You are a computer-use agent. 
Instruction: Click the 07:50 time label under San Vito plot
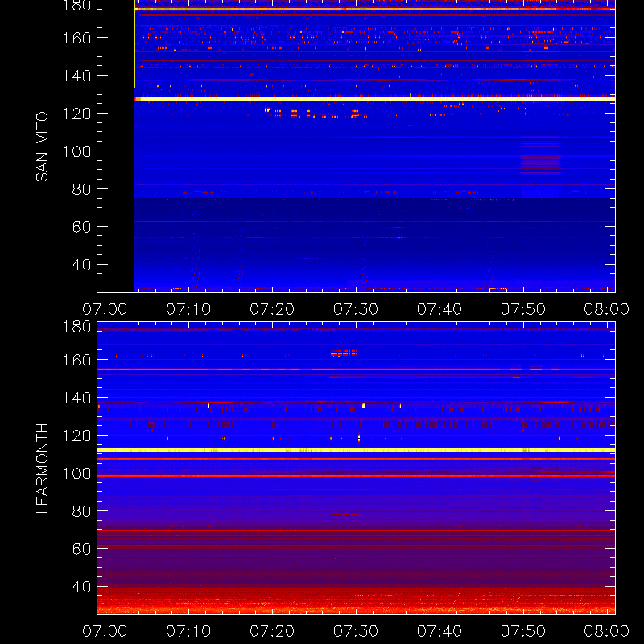click(x=523, y=309)
